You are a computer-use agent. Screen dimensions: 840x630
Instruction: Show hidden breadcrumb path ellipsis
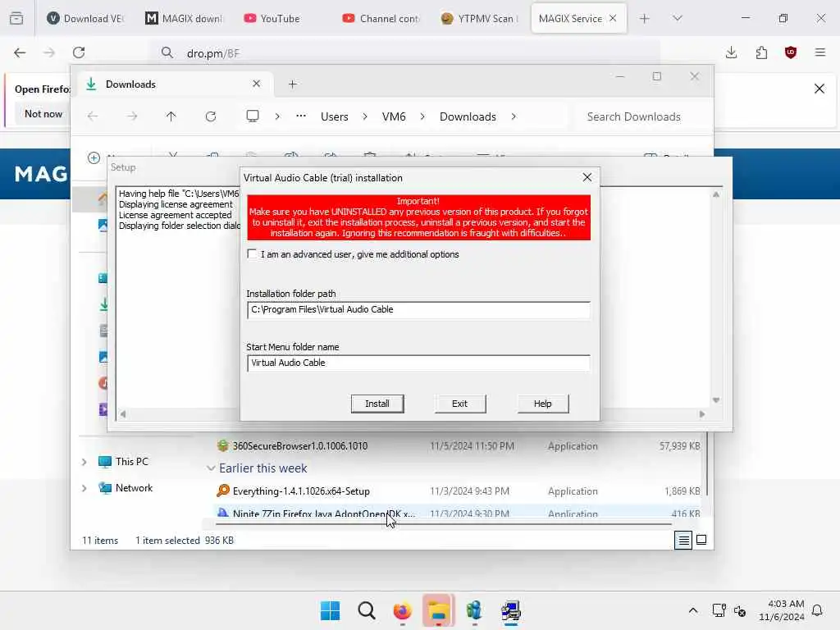coord(301,116)
